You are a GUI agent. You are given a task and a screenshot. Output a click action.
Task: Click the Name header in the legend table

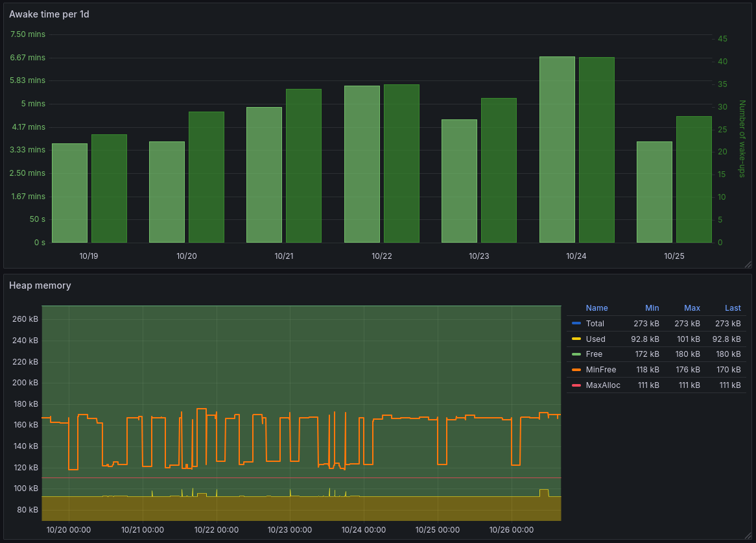[x=597, y=308]
